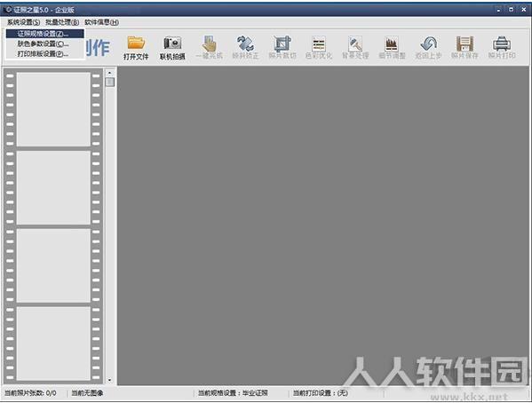The height and width of the screenshot is (403, 532).
Task: Select the first empty filmstrip frame
Action: (53, 109)
